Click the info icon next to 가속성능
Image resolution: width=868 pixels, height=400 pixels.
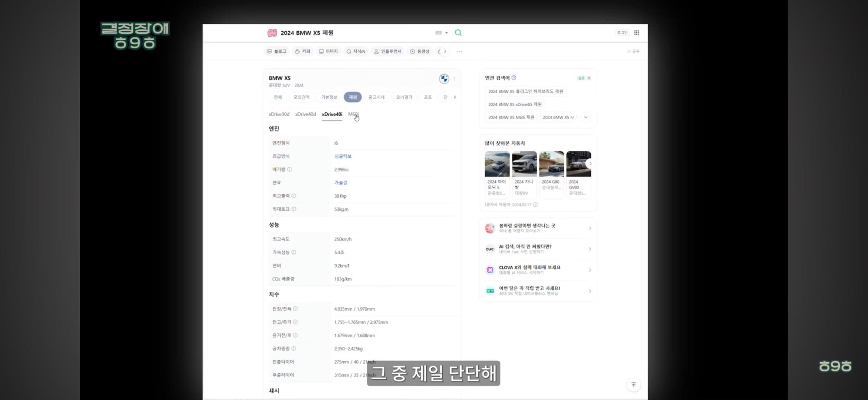(294, 252)
